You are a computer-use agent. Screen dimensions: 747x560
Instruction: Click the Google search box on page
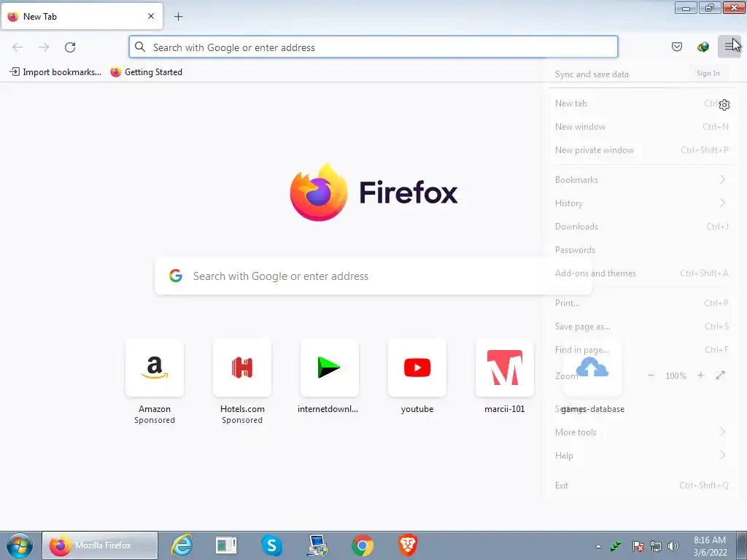pos(373,276)
